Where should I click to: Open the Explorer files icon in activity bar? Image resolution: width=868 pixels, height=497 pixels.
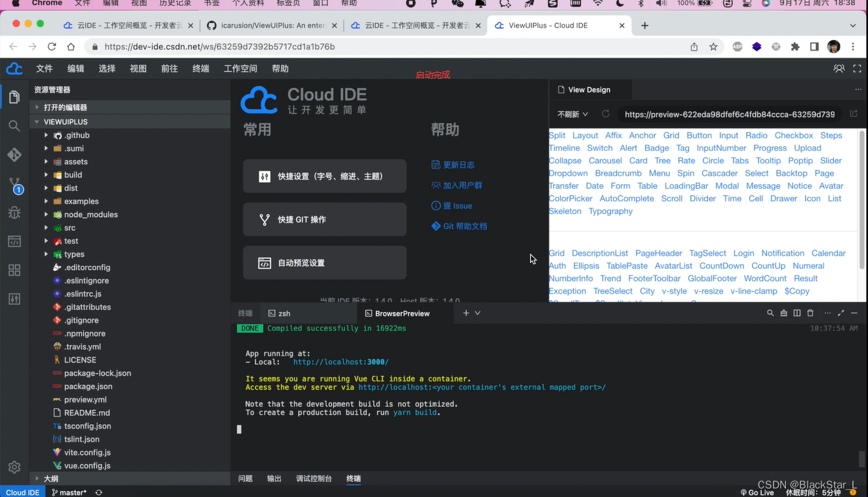(14, 97)
